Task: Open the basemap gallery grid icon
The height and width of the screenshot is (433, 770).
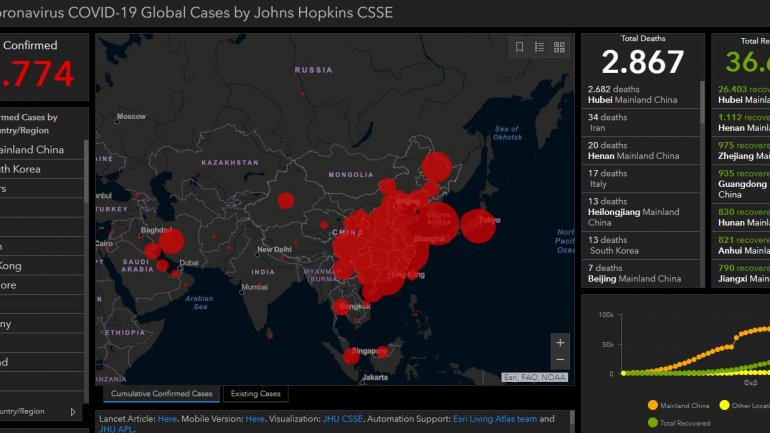Action: pos(559,47)
